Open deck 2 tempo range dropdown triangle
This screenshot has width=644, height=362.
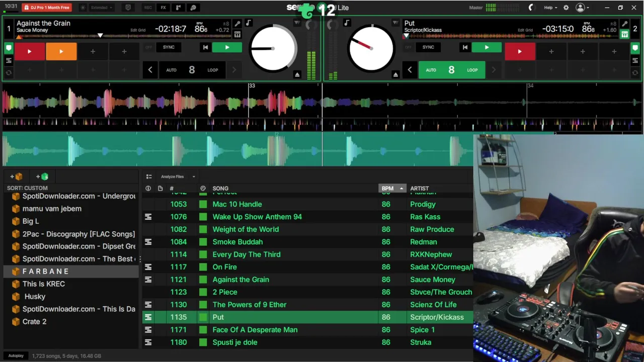395,23
